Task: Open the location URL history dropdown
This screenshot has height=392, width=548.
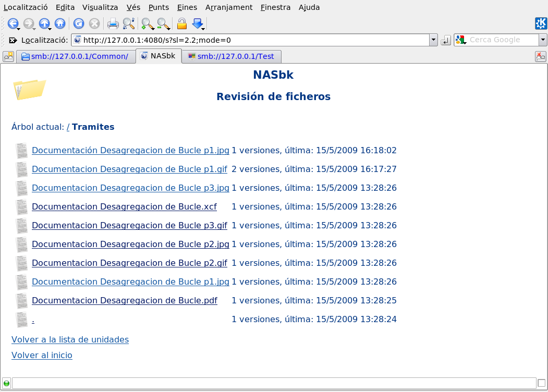Action: tap(433, 40)
